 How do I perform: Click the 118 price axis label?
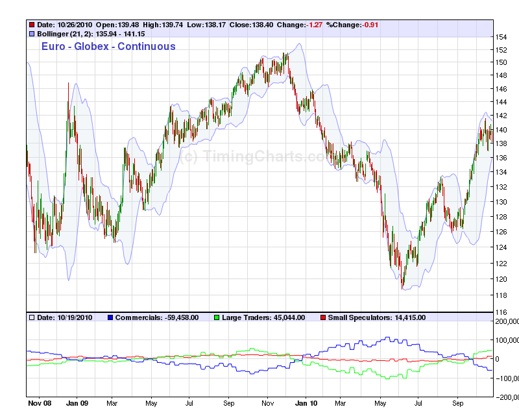click(x=501, y=295)
